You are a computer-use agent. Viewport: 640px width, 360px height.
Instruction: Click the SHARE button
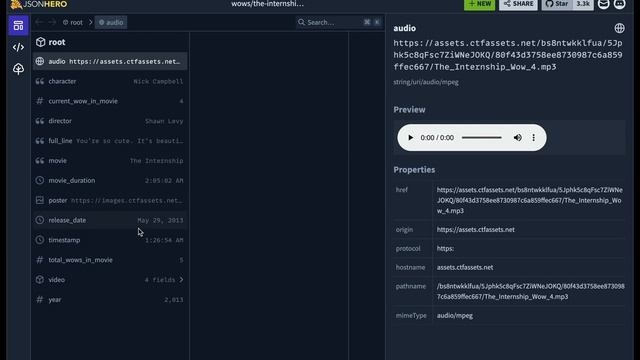(x=518, y=4)
